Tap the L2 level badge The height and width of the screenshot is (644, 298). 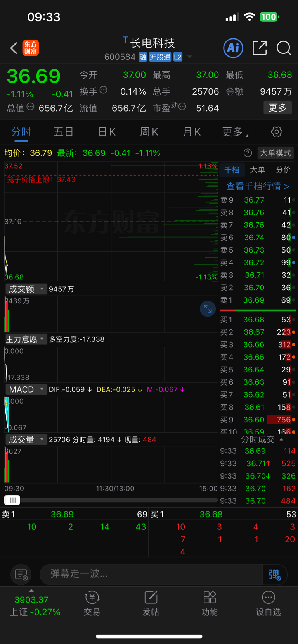pos(178,57)
